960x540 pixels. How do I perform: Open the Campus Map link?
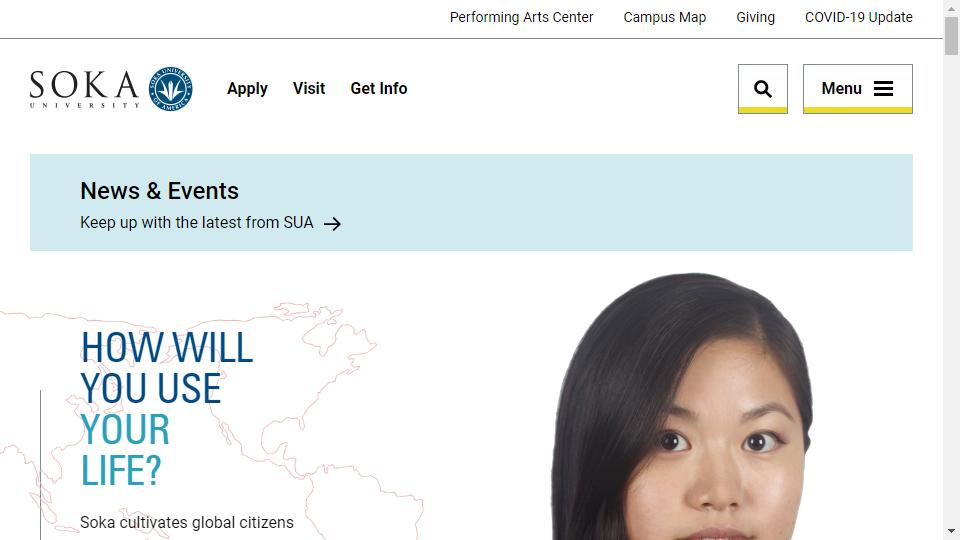coord(664,17)
